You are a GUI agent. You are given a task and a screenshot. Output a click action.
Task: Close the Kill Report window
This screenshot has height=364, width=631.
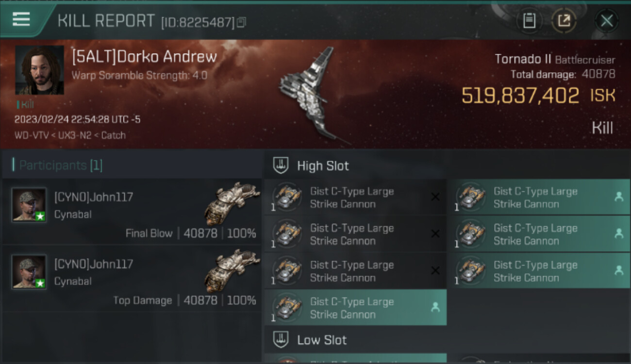point(607,21)
